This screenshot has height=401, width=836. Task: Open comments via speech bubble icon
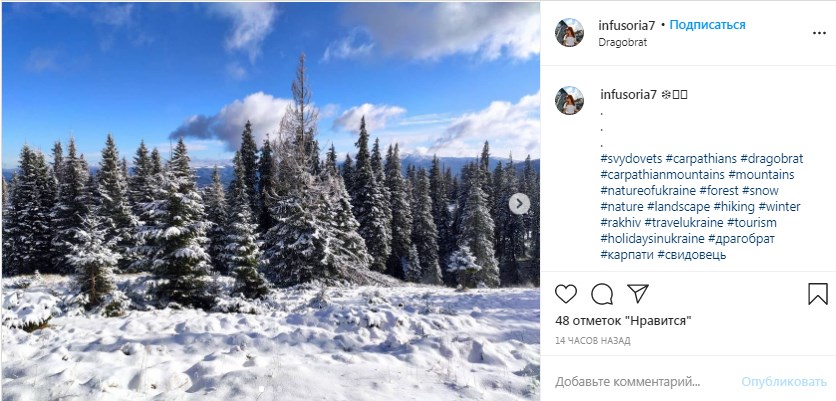pyautogui.click(x=602, y=294)
